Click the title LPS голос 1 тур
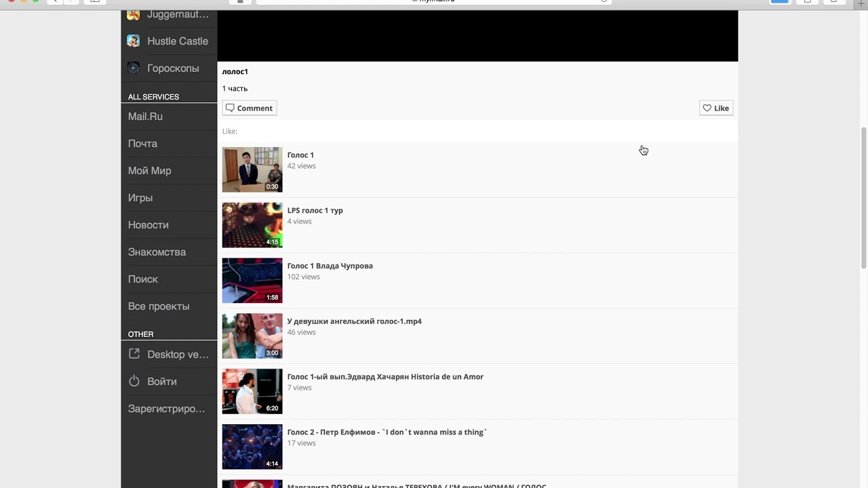 click(315, 210)
